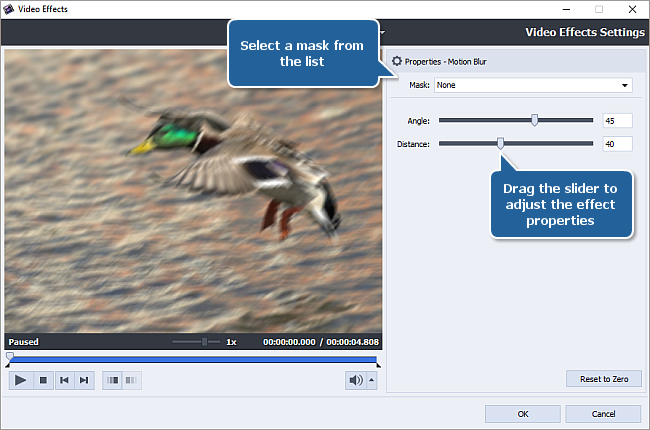Screen dimensions: 650x430
Task: Click the scene marker button left of mute
Action: click(x=112, y=380)
